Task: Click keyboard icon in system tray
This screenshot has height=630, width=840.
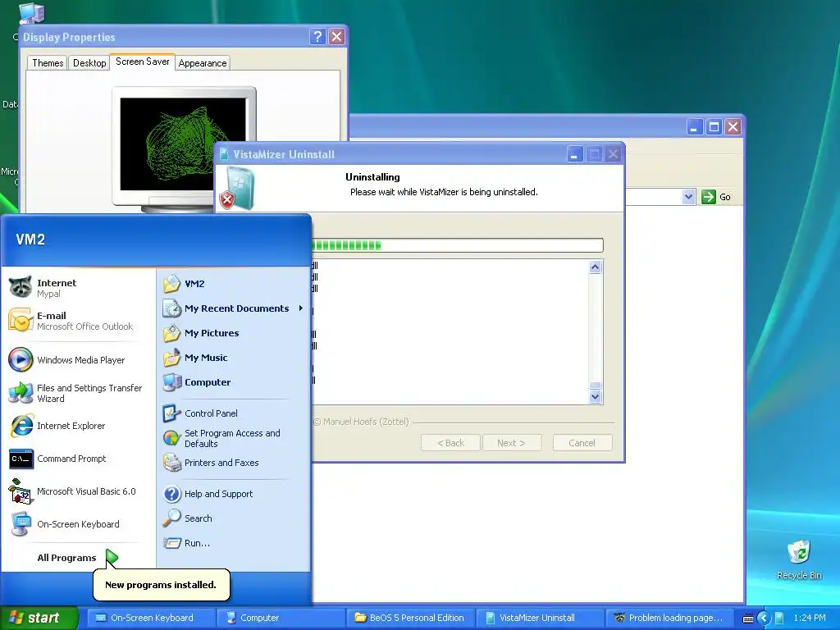Action: click(748, 619)
